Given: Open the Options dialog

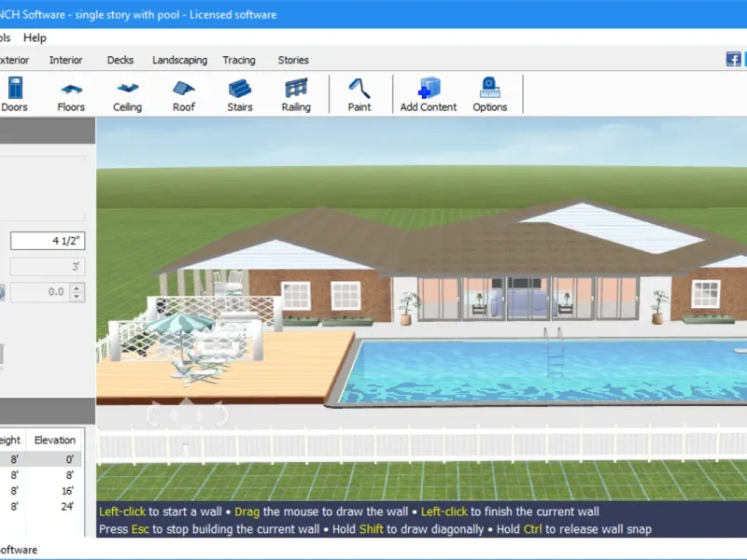Looking at the screenshot, I should (489, 94).
